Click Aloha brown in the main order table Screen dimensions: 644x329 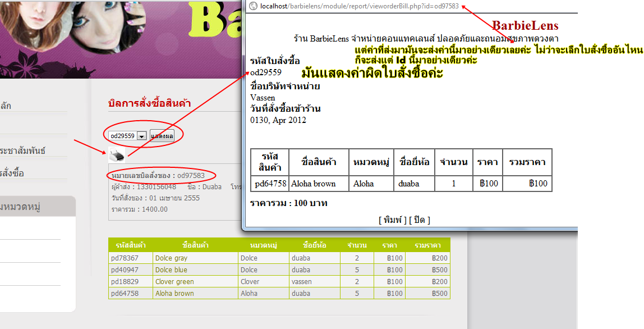pos(174,293)
